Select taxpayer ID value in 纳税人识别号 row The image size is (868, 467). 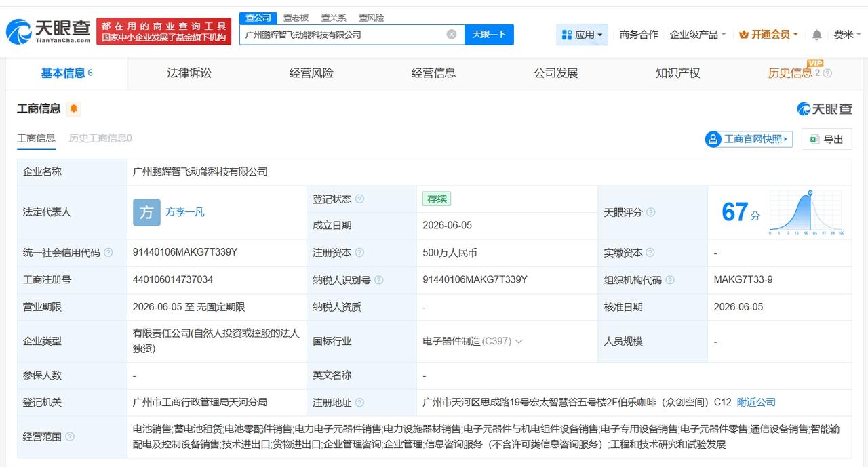pos(475,280)
